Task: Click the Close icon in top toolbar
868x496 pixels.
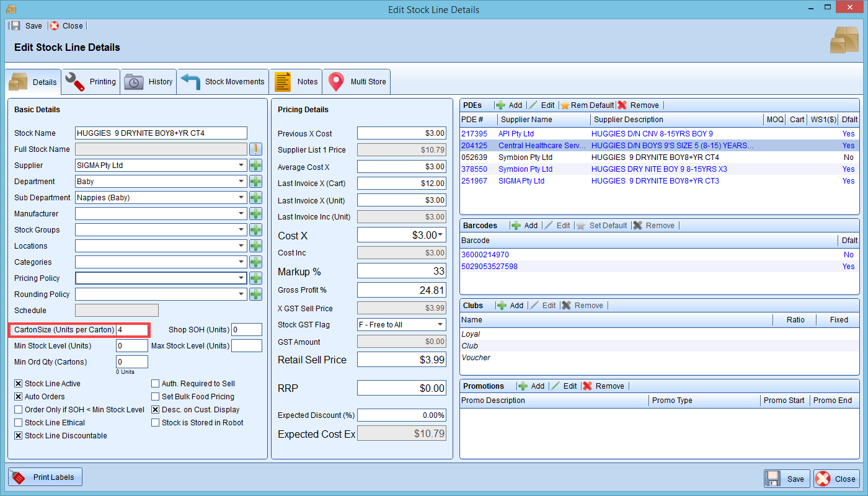Action: [55, 25]
